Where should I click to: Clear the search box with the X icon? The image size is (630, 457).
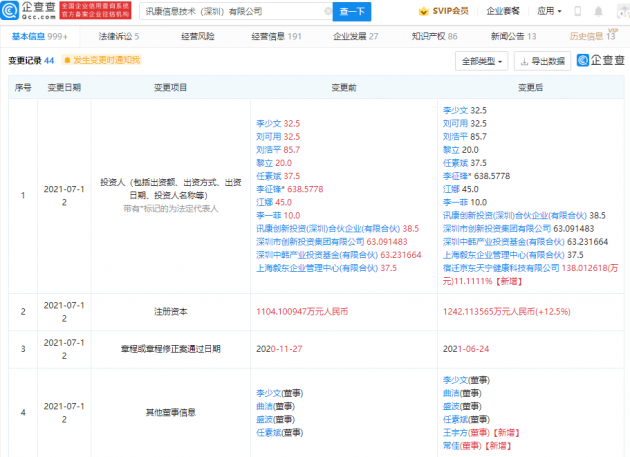coord(328,11)
